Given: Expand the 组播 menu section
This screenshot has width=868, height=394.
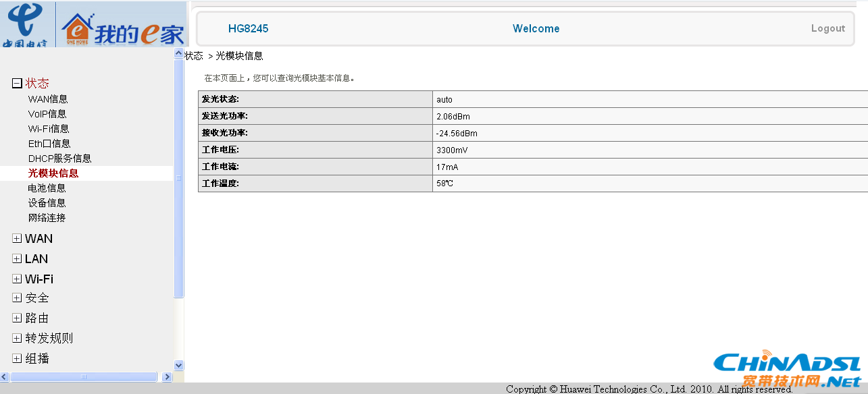Looking at the screenshot, I should [x=17, y=359].
